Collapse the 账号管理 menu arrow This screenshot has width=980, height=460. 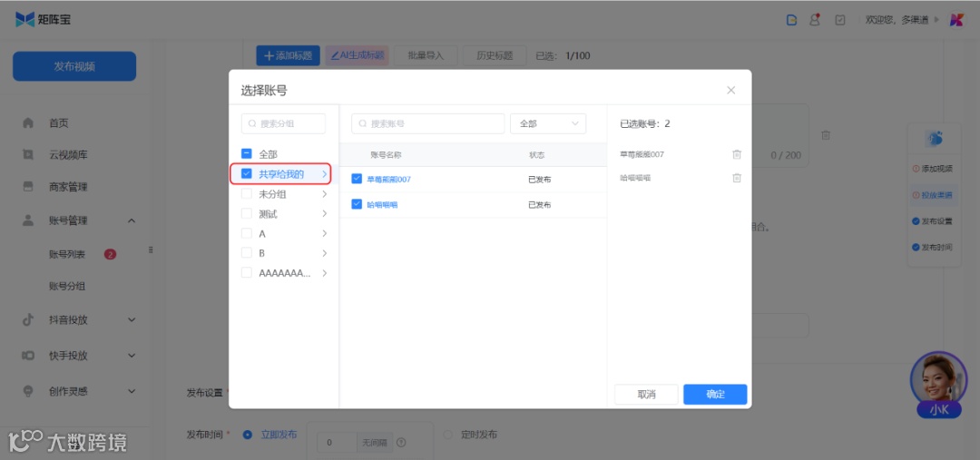[x=132, y=220]
